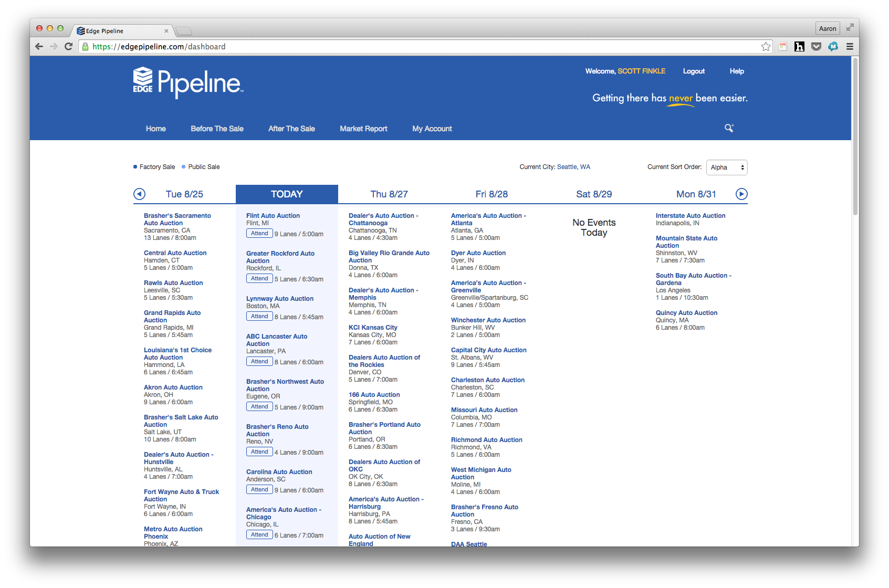889x588 pixels.
Task: Change current city Seattle, WA link
Action: pos(573,167)
